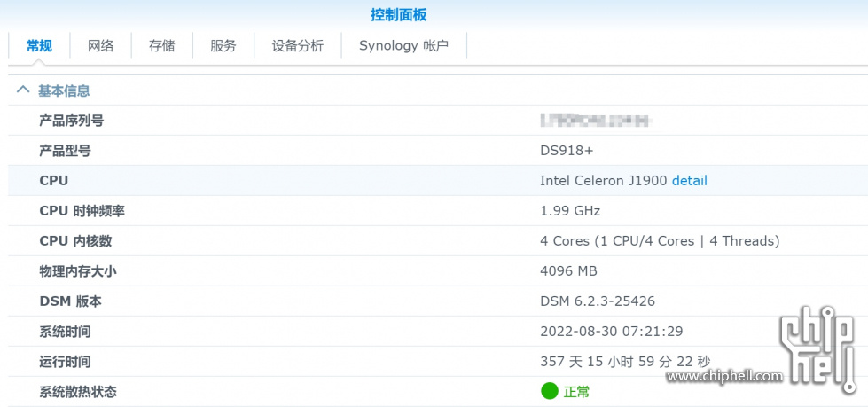Select the DS918+ model value
Screen dimensions: 868x407
click(x=567, y=151)
